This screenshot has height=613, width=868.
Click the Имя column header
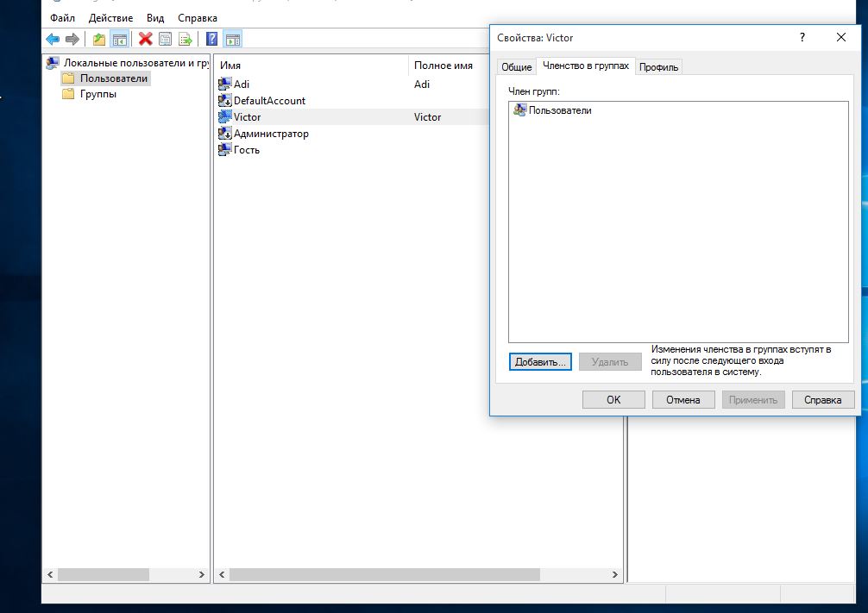click(x=230, y=66)
